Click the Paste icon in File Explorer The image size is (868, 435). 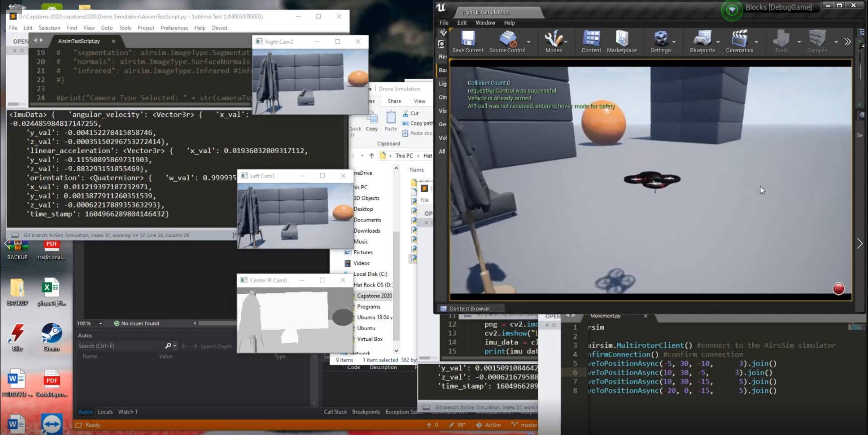pyautogui.click(x=391, y=120)
